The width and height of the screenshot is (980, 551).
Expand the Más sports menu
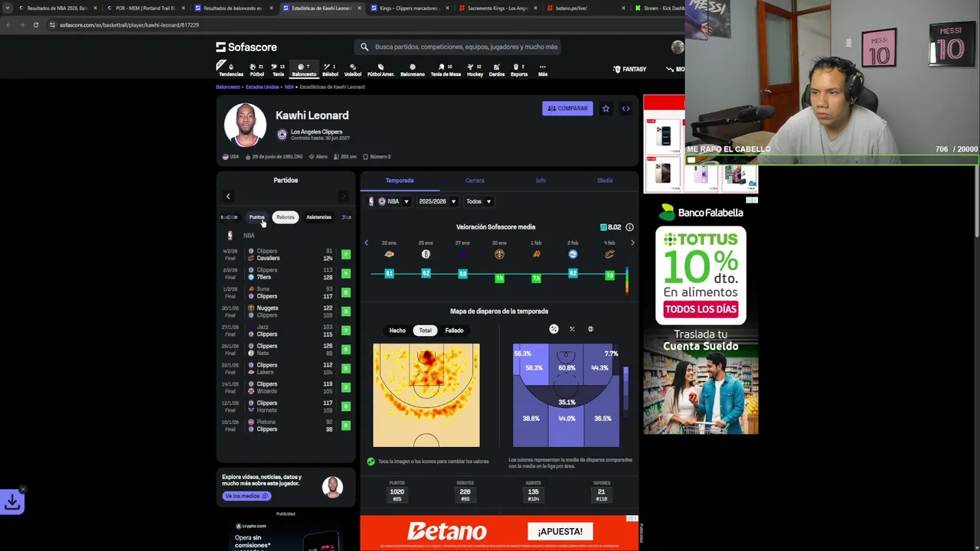543,70
